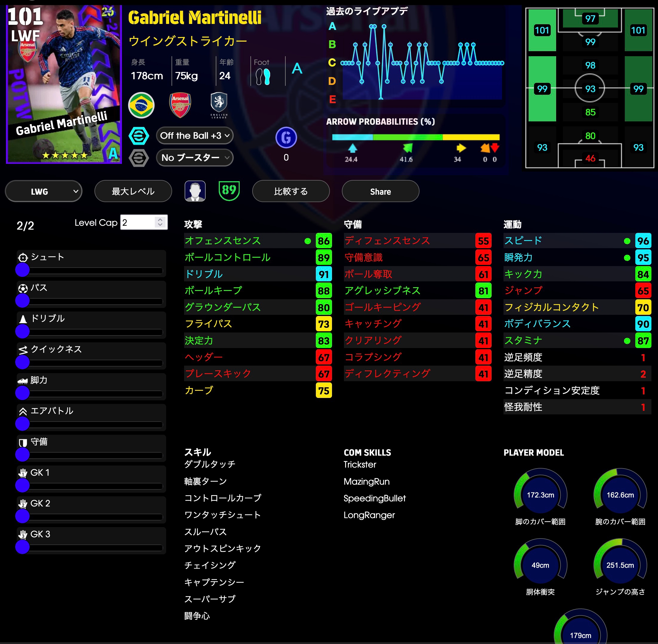658x644 pixels.
Task: Open the Off the Ball +3 dropdown
Action: (x=195, y=136)
